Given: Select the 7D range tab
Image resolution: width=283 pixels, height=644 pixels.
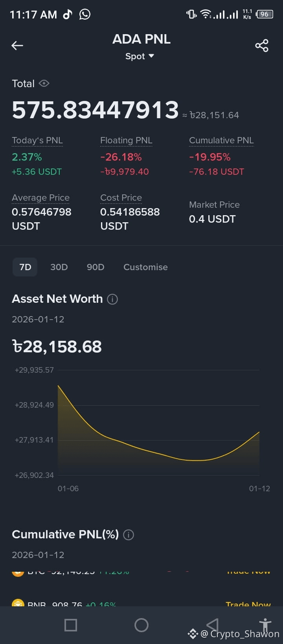Looking at the screenshot, I should [x=25, y=267].
